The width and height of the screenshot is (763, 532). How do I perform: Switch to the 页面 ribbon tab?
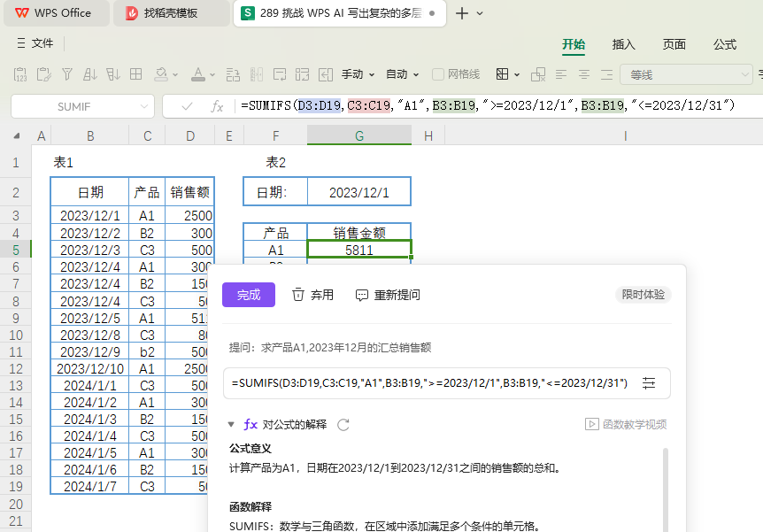[x=674, y=44]
